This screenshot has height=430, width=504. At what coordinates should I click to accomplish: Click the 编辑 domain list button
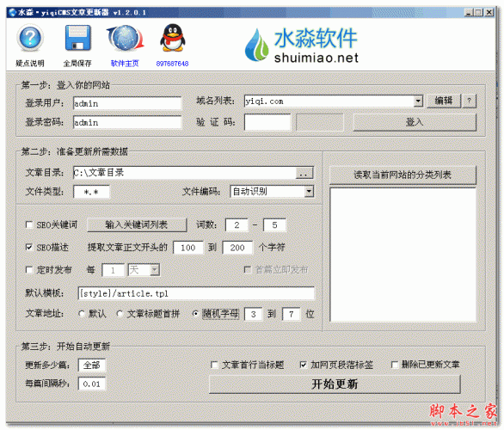[444, 101]
